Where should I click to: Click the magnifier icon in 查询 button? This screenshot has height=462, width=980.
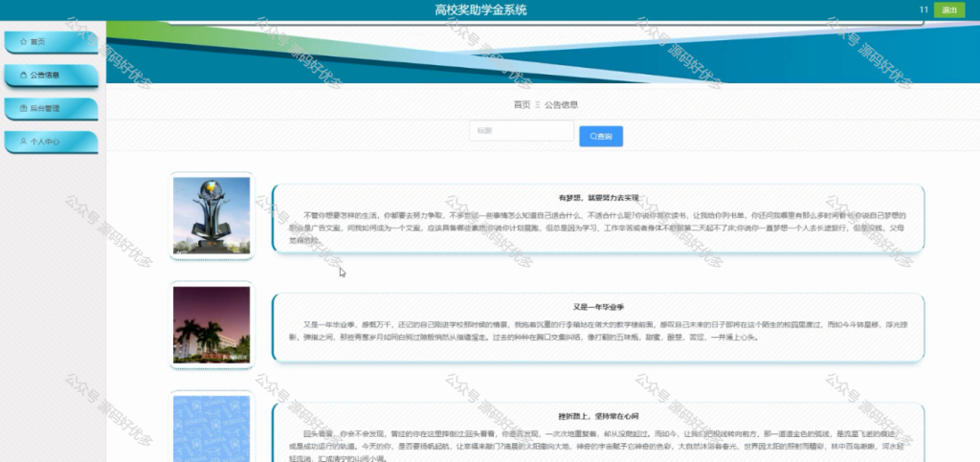point(593,136)
